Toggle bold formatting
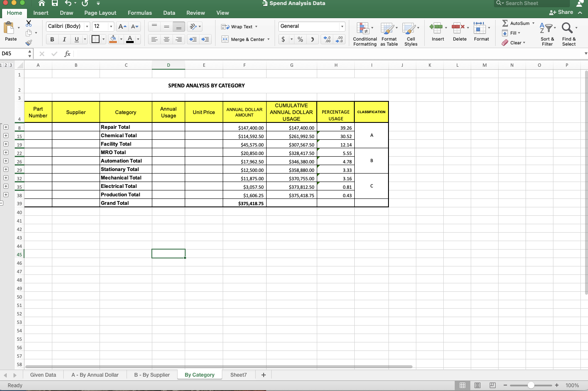Image resolution: width=588 pixels, height=391 pixels. pos(52,38)
